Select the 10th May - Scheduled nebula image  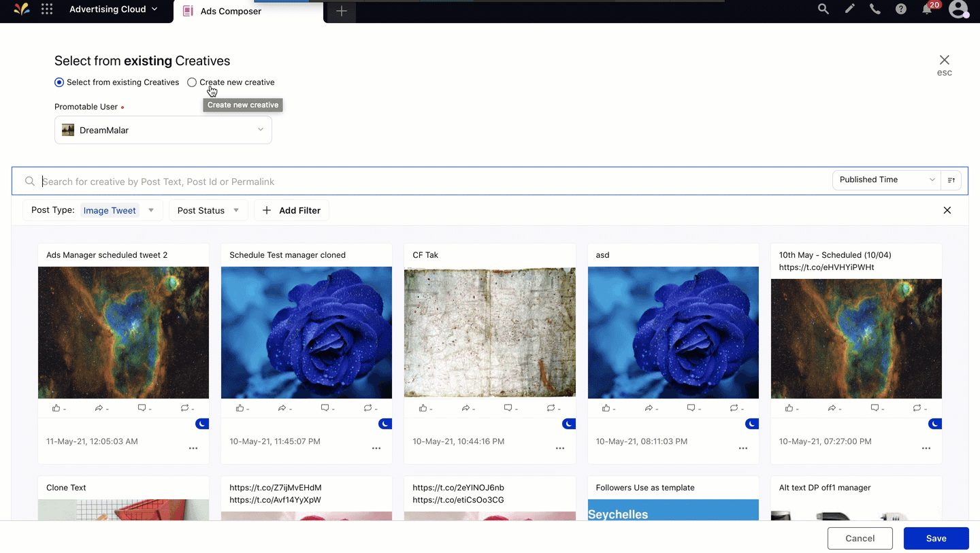(856, 339)
